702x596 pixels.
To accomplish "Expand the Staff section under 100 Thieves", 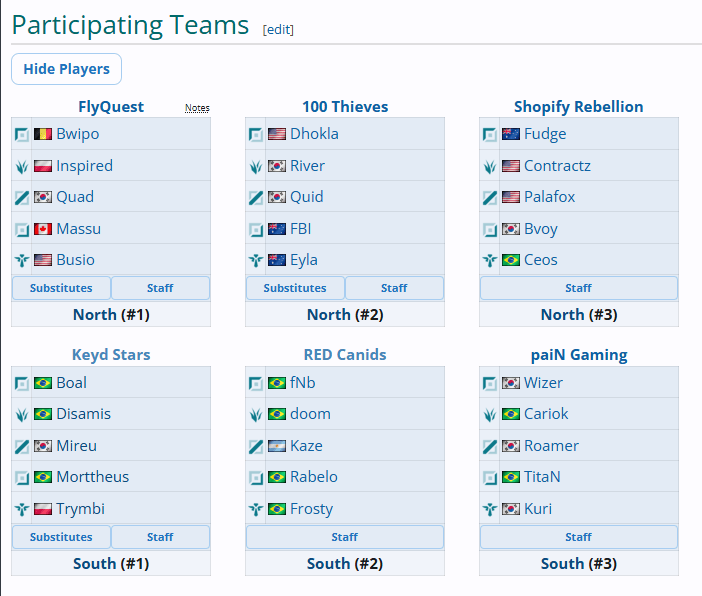I will pos(394,288).
